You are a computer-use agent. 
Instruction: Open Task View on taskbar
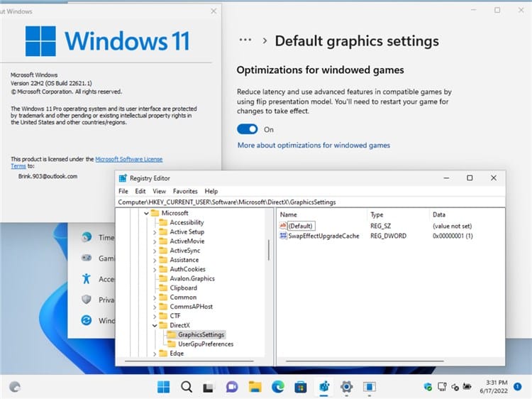tap(209, 387)
